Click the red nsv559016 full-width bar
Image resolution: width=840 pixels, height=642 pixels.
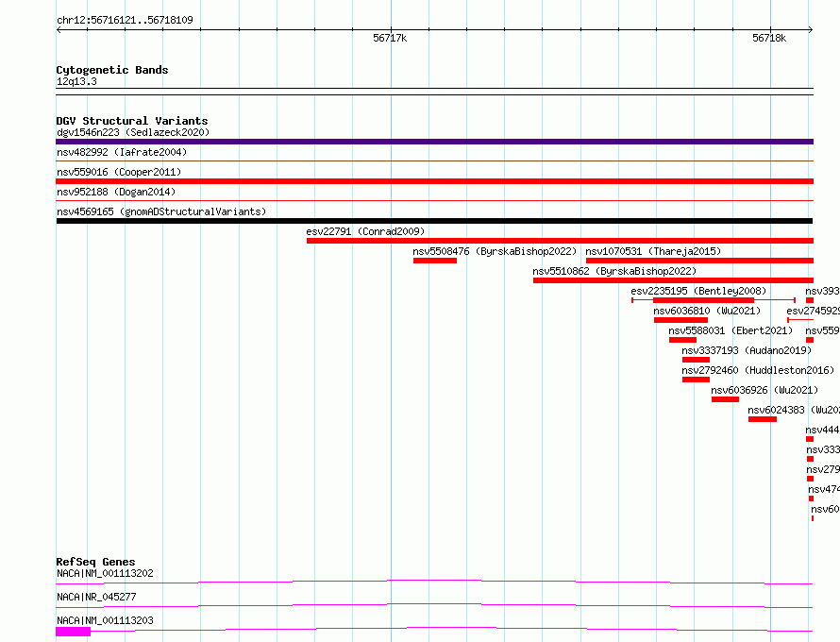pos(434,181)
